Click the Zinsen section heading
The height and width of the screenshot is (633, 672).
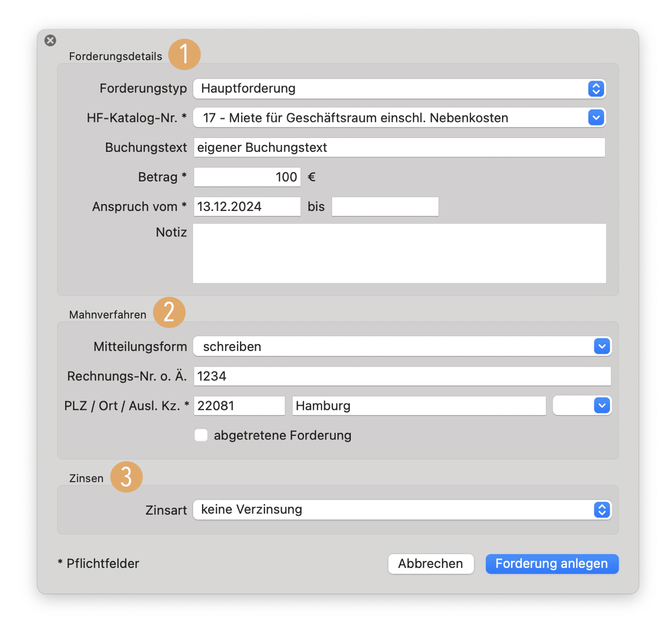pos(86,478)
